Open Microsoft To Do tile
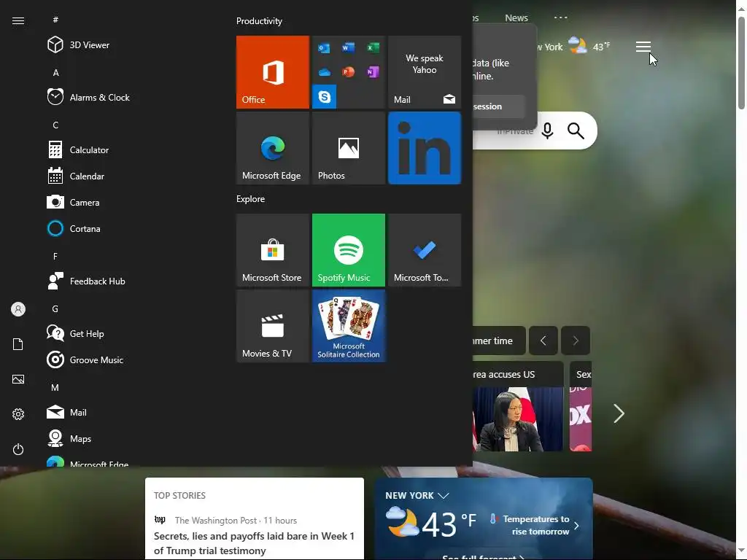Viewport: 747px width, 560px height. point(425,250)
